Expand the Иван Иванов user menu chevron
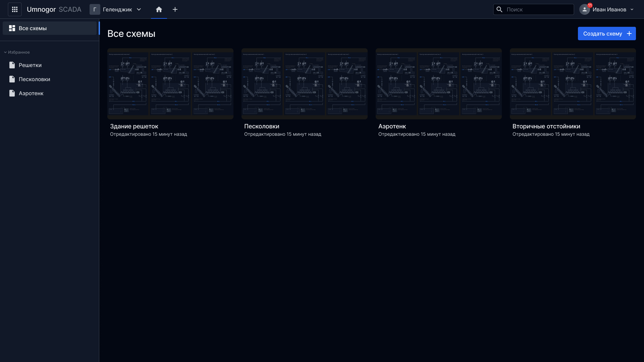 [632, 9]
